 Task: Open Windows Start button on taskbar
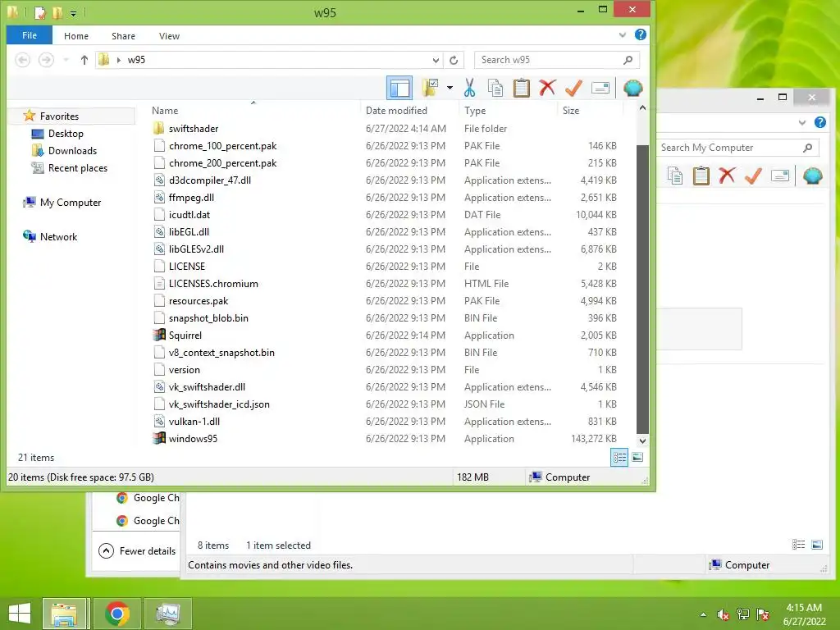click(20, 613)
